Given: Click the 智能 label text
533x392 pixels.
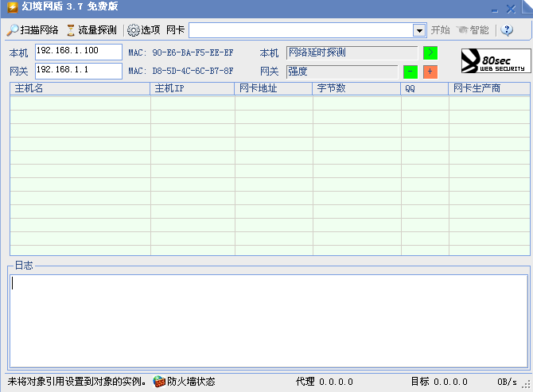Looking at the screenshot, I should click(479, 30).
